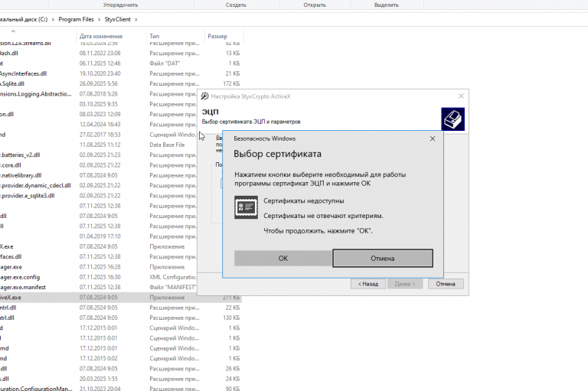Viewport: 588px width, 391px height.
Task: Click Отмена in Windows Security dialog
Action: click(383, 258)
